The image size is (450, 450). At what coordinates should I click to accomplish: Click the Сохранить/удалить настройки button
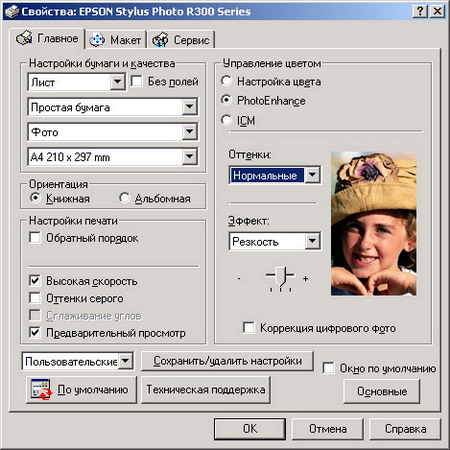227,361
